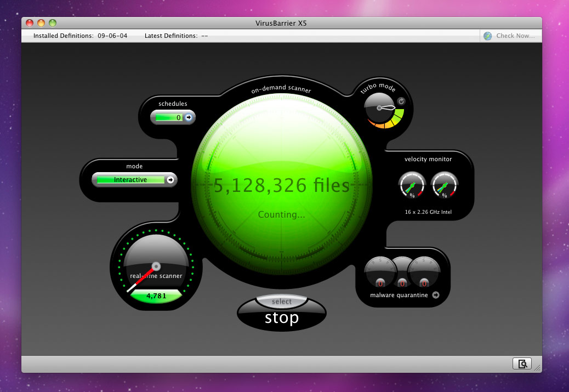Click the turbo mode reset arrow icon

[x=401, y=101]
